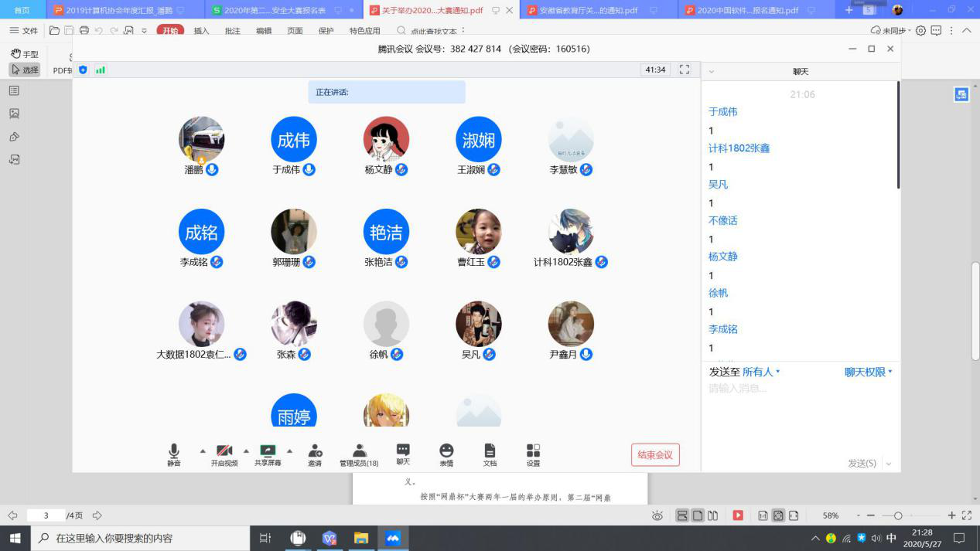Open PDF settings gear icon
Screen dimensions: 980x551
point(920,30)
